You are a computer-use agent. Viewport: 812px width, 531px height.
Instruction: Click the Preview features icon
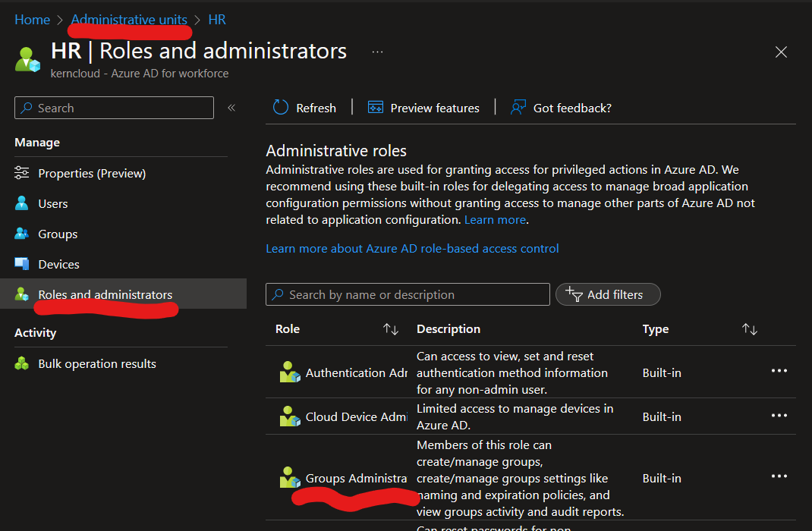376,108
